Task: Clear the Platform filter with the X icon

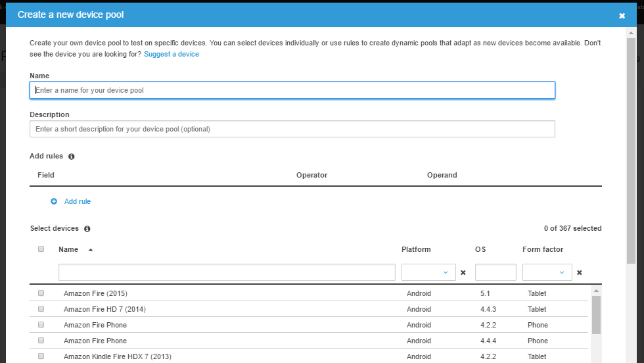Action: point(463,272)
